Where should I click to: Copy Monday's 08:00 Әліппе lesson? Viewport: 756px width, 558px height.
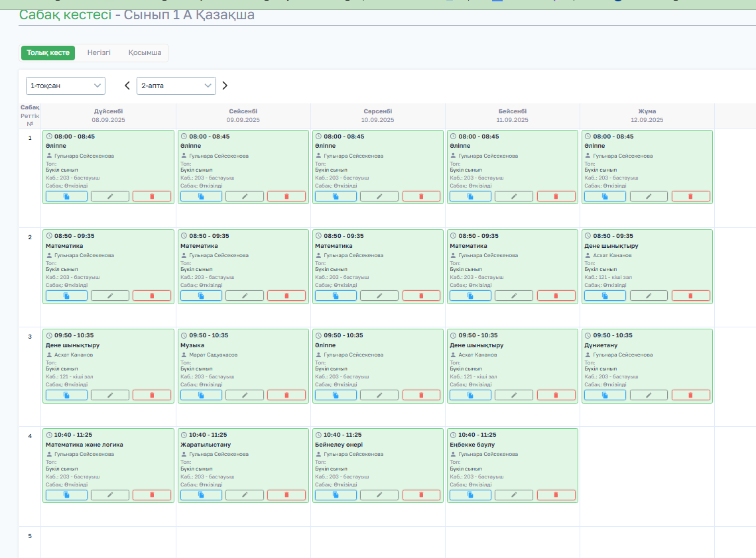pos(66,196)
